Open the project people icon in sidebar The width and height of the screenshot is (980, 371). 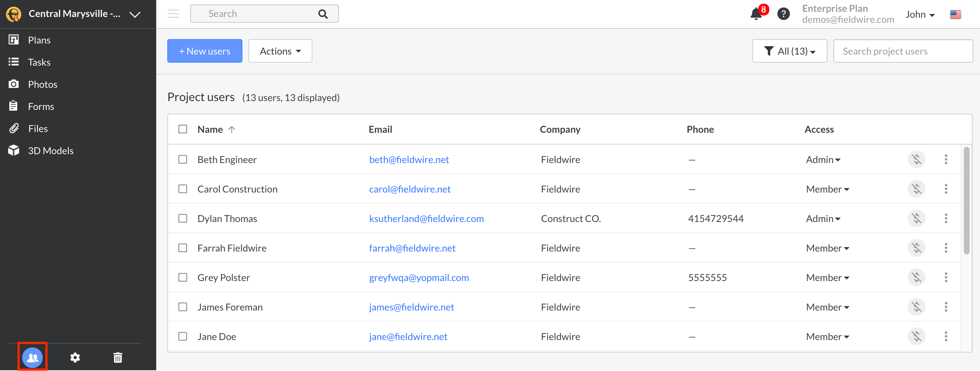tap(32, 358)
